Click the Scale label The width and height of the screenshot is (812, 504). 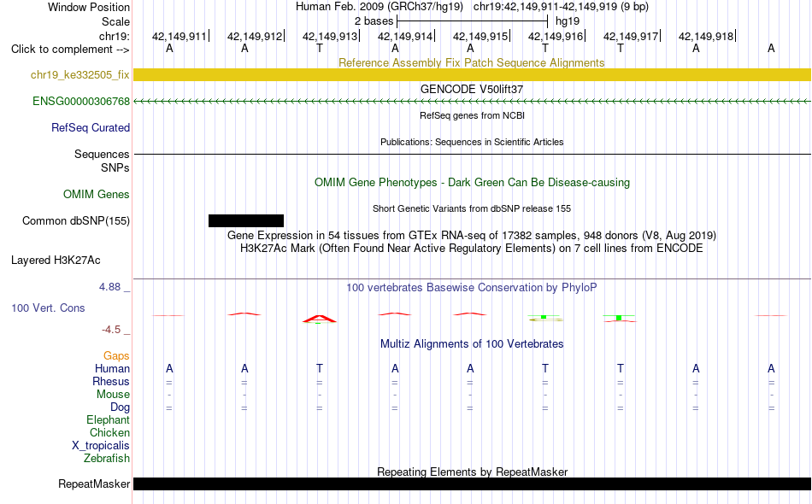click(115, 21)
